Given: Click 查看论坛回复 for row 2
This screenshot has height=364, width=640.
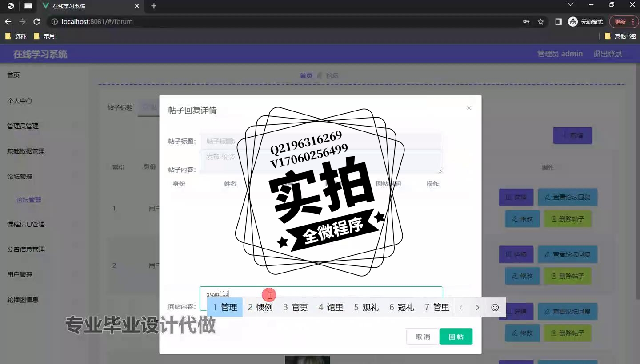Looking at the screenshot, I should 568,254.
